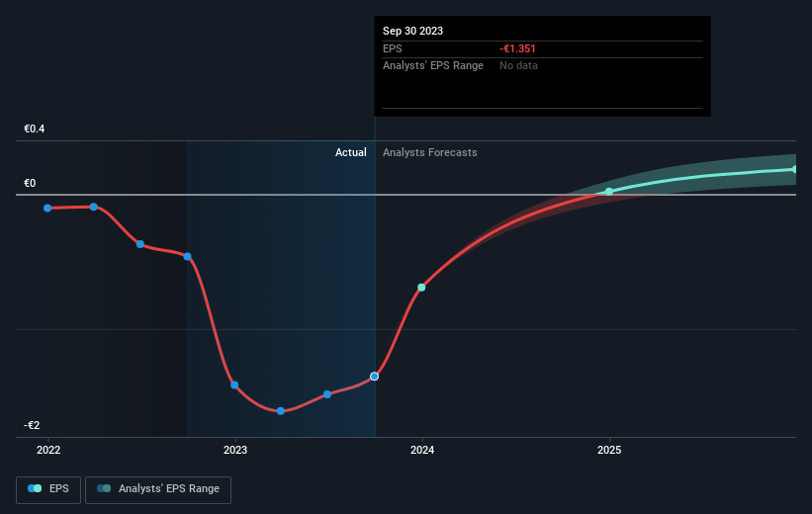
Task: Click the 2025 x-axis label
Action: pos(609,451)
